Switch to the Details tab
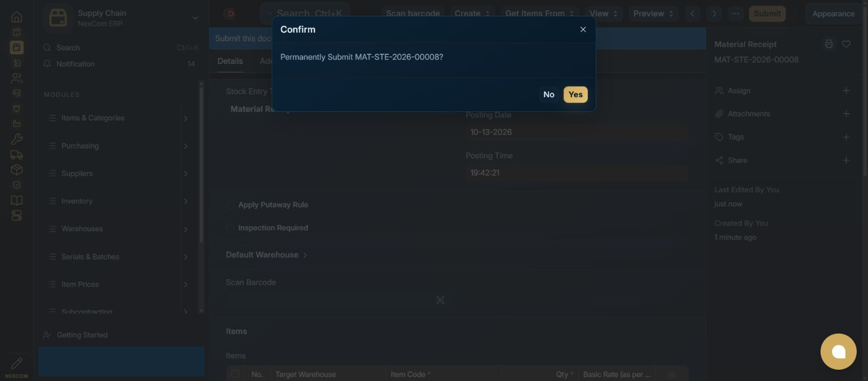The image size is (868, 381). click(230, 61)
